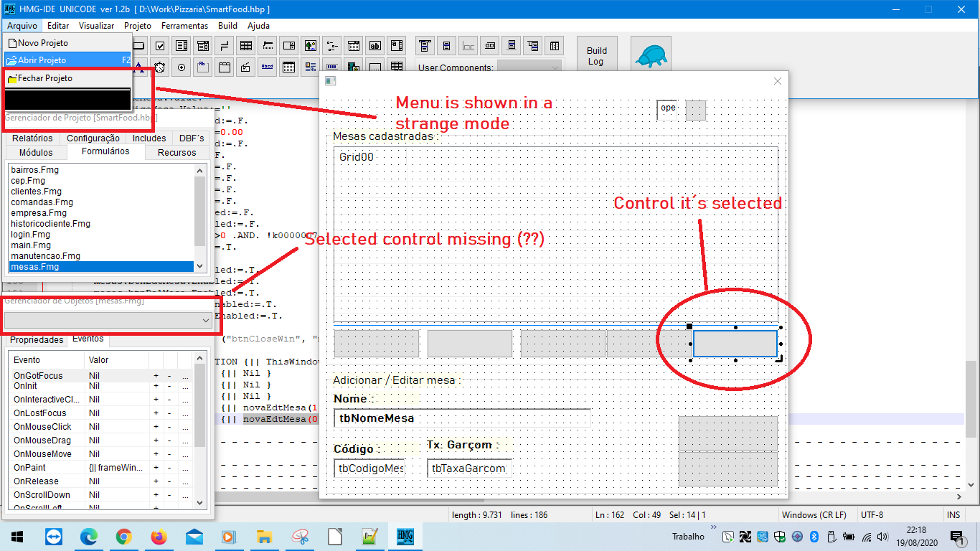
Task: Click the UTF-8 encoding status entry
Action: [872, 514]
